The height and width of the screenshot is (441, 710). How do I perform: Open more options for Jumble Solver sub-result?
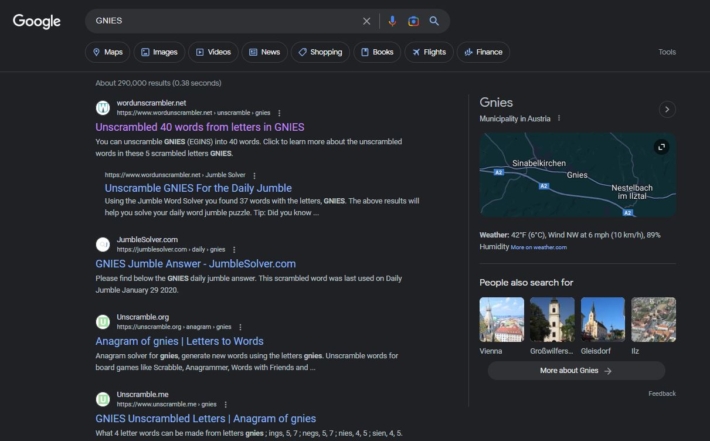click(254, 175)
